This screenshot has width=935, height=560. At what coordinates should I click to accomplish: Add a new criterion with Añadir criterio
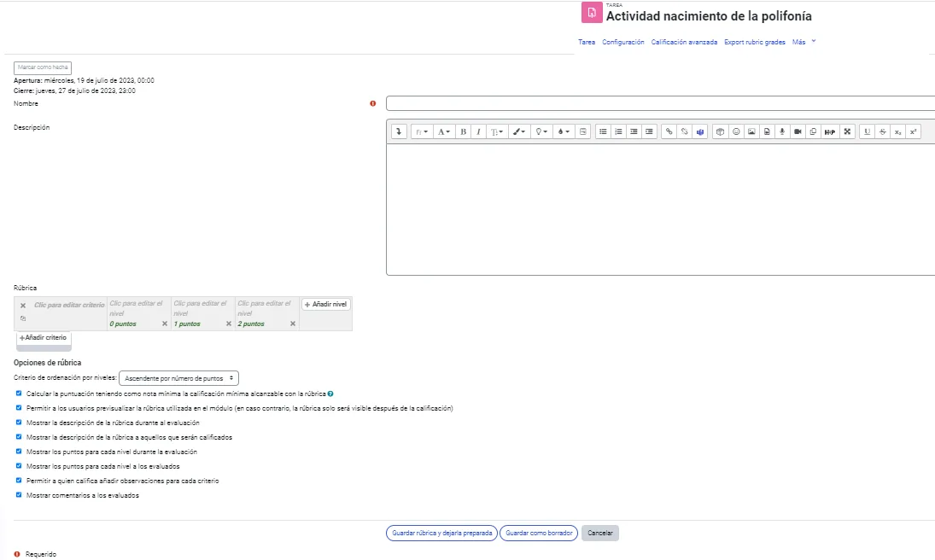click(43, 338)
